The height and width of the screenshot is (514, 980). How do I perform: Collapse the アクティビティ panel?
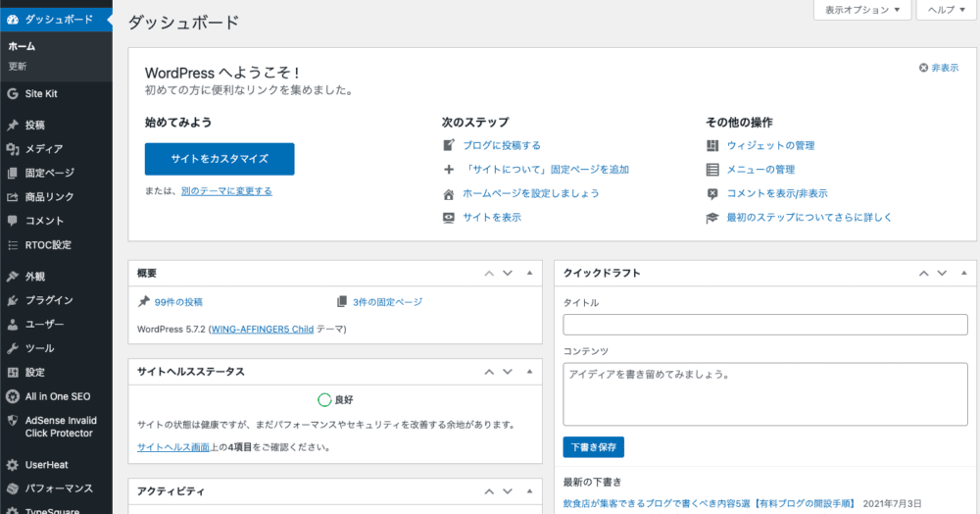529,491
